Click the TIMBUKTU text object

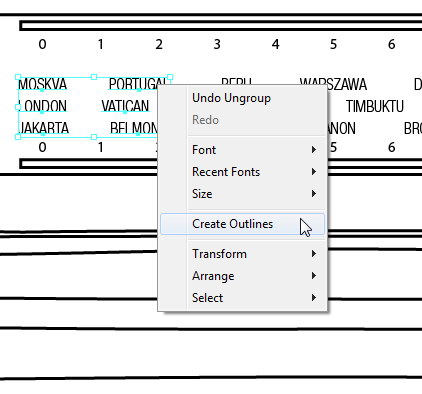[375, 106]
